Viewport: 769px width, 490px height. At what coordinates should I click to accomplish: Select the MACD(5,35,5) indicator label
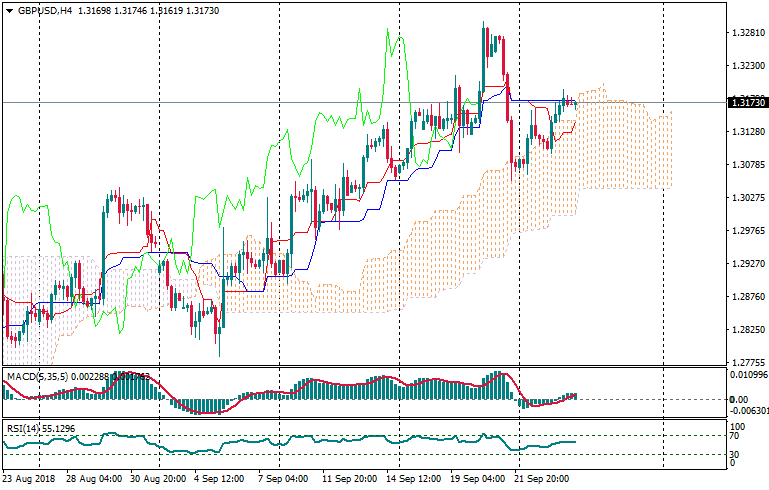pyautogui.click(x=36, y=376)
